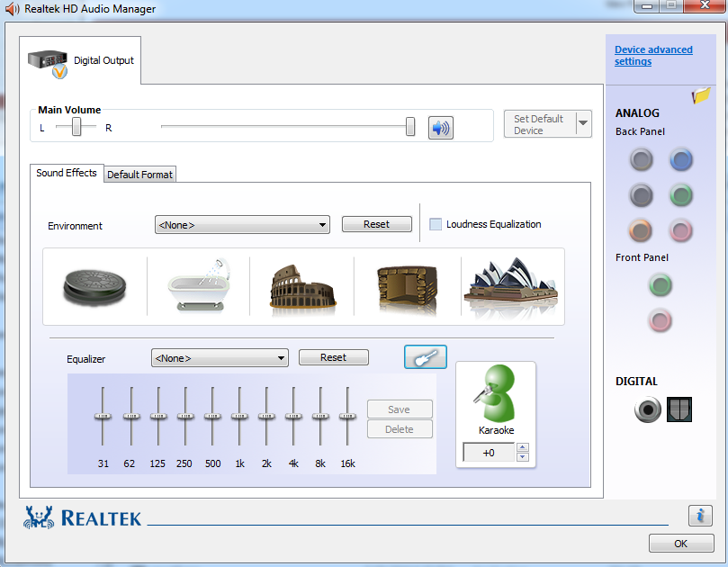Viewport: 728px width, 567px height.
Task: Click the stone room environment icon
Action: point(407,286)
